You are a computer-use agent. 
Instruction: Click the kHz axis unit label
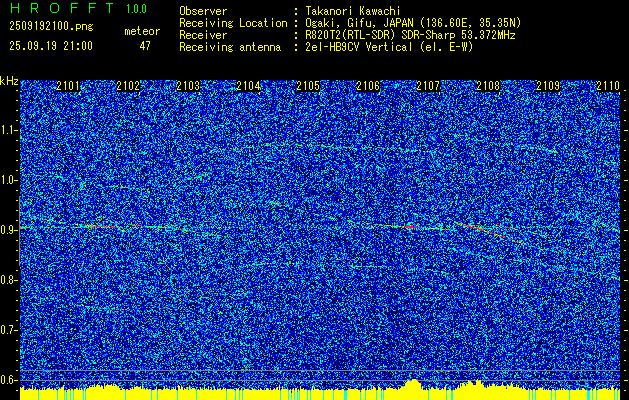(x=9, y=81)
